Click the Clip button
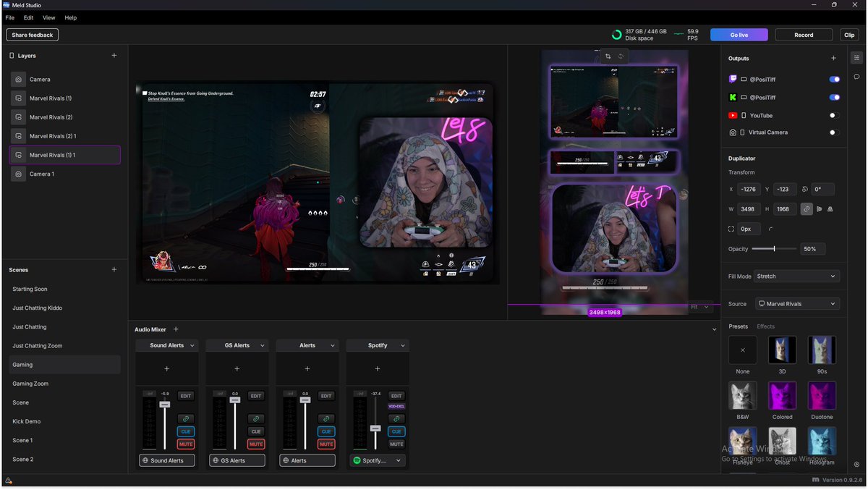 849,35
